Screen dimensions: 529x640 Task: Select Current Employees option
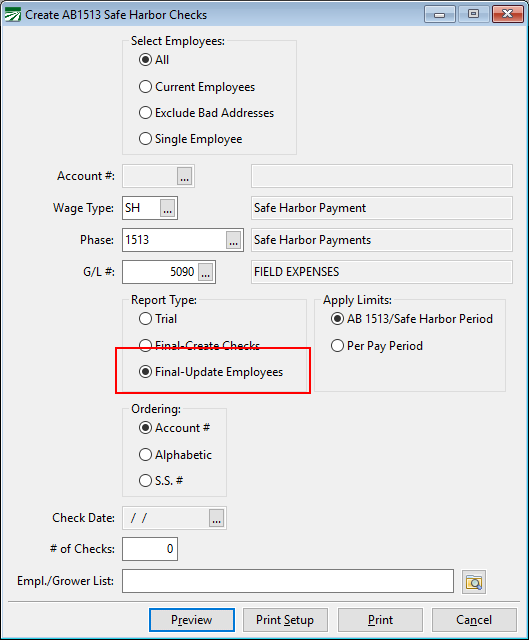click(197, 87)
